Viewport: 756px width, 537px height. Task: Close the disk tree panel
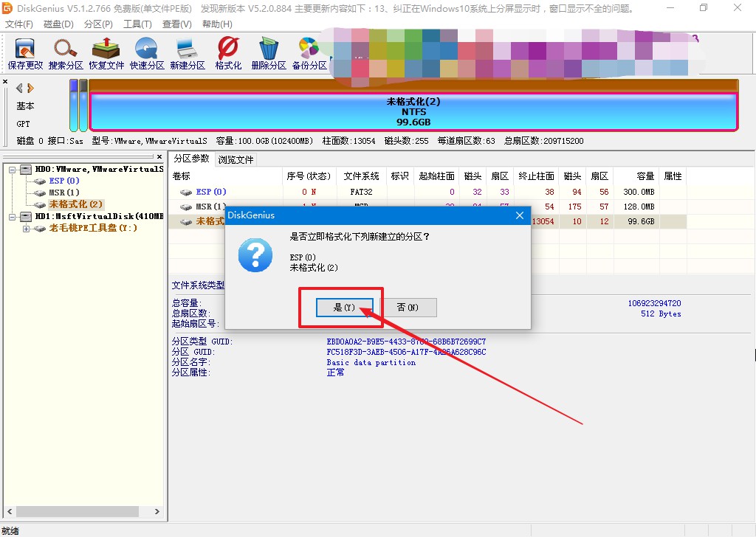coord(159,156)
